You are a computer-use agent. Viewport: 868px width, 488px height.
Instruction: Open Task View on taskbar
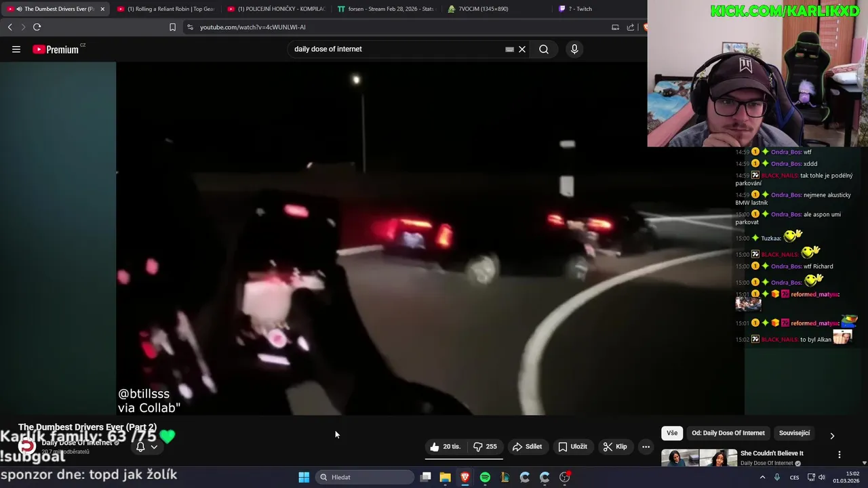click(x=425, y=477)
